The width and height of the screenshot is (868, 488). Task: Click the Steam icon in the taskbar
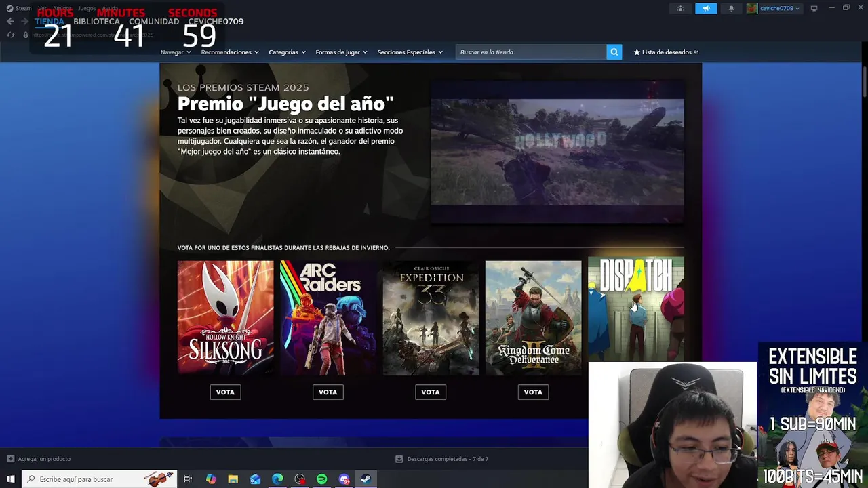point(366,479)
